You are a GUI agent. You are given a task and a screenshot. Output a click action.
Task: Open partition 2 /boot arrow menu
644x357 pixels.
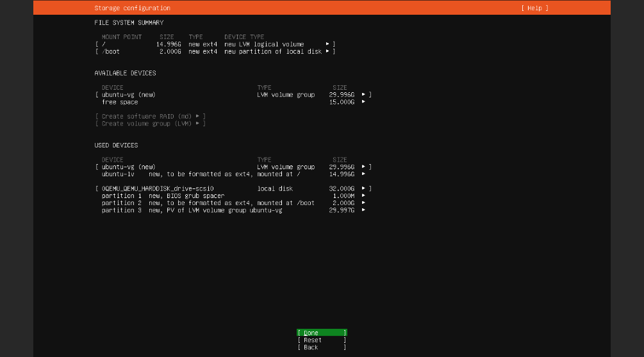click(363, 203)
